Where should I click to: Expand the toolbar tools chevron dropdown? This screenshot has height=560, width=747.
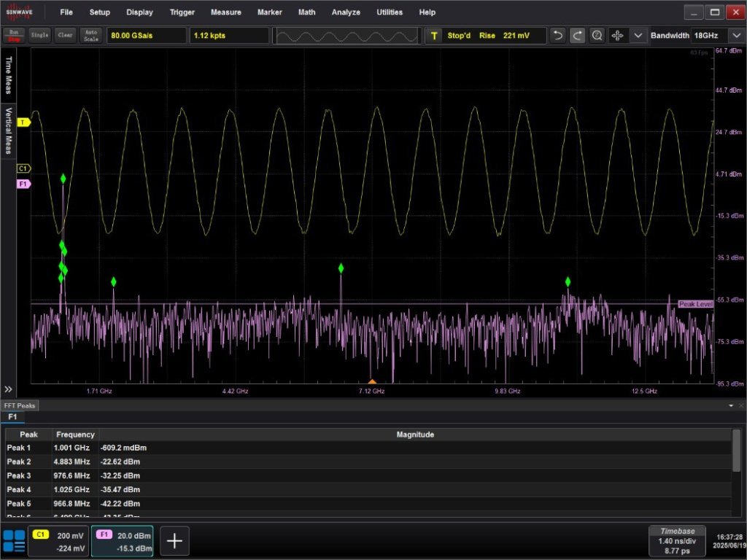click(638, 35)
